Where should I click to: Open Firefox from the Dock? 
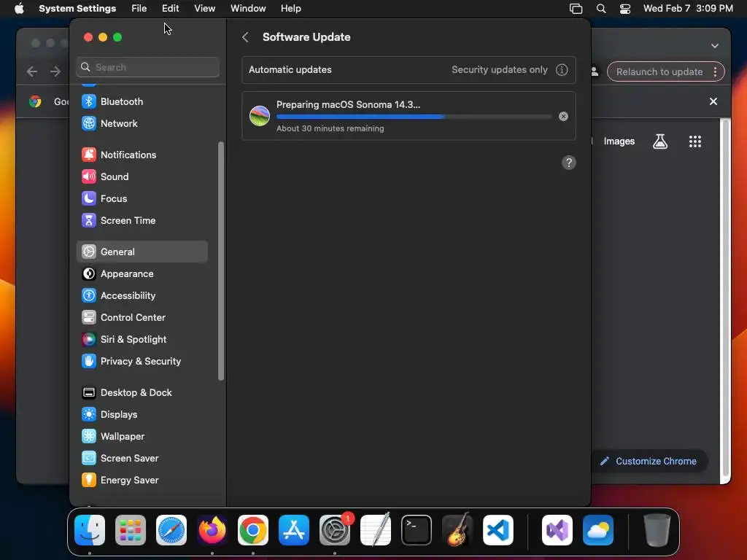click(x=212, y=530)
